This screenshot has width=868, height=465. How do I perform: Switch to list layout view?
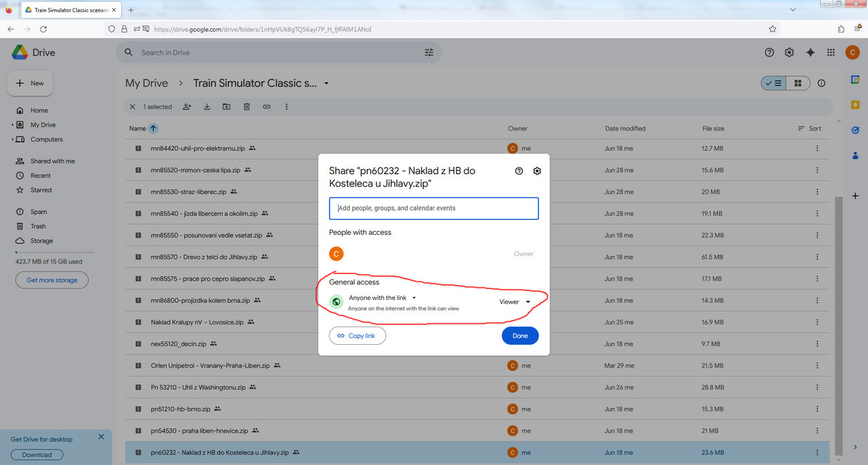click(x=773, y=83)
